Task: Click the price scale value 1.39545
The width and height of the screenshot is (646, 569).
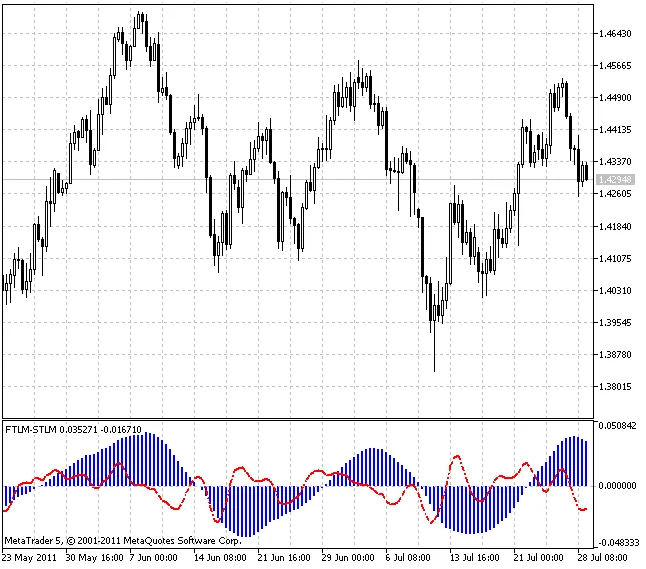Action: 615,323
